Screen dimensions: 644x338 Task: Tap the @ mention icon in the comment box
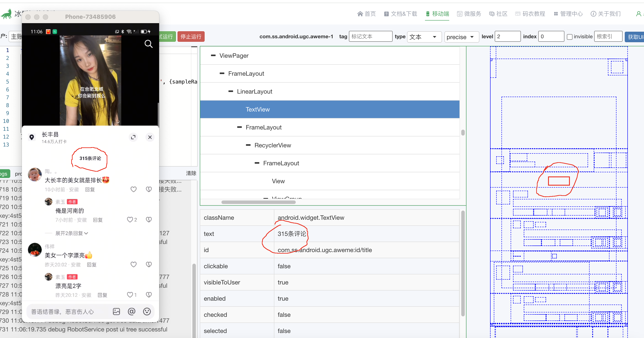(x=132, y=311)
